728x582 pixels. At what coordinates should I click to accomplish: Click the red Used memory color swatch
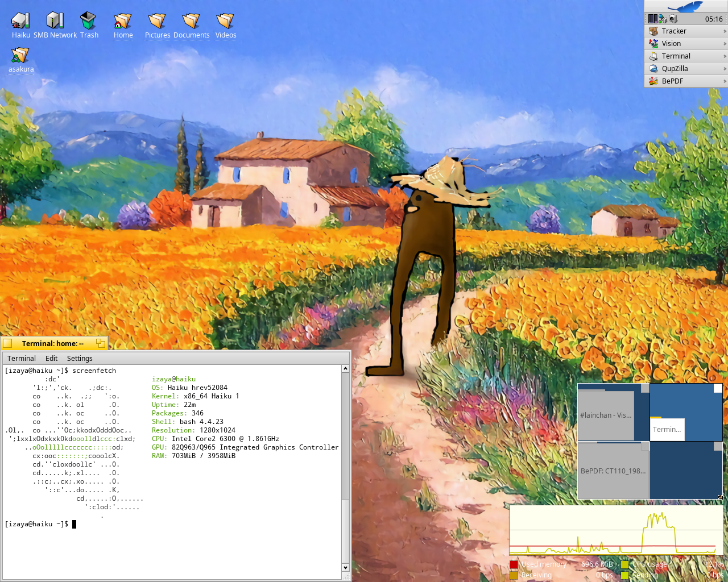coord(514,564)
